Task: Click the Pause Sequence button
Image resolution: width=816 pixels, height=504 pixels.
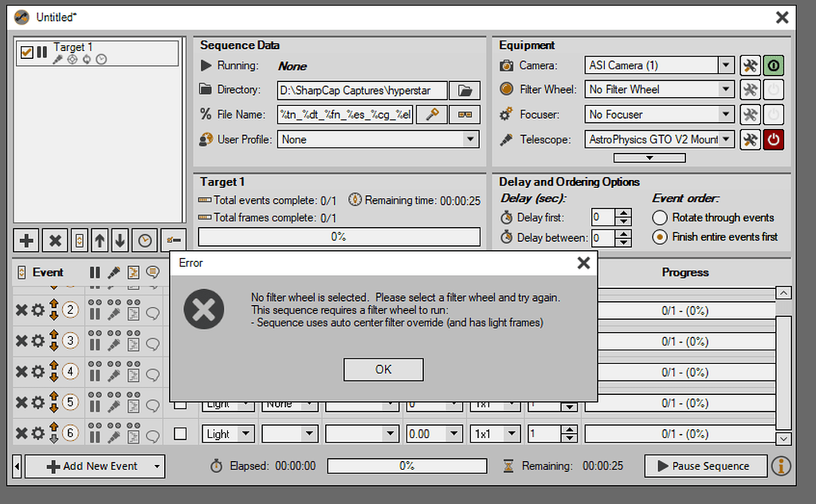Action: coord(704,466)
